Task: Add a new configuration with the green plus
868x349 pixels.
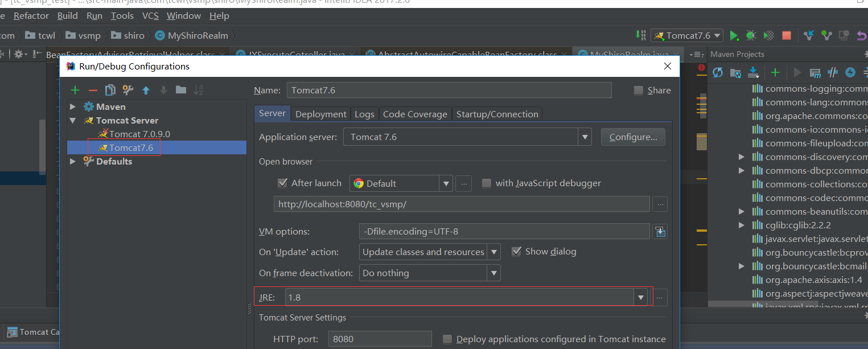Action: click(x=75, y=90)
